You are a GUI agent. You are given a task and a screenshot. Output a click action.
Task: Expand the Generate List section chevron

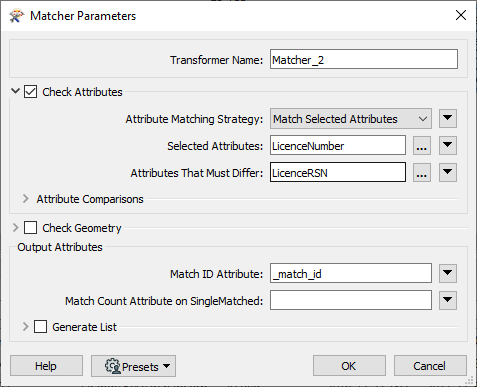26,327
